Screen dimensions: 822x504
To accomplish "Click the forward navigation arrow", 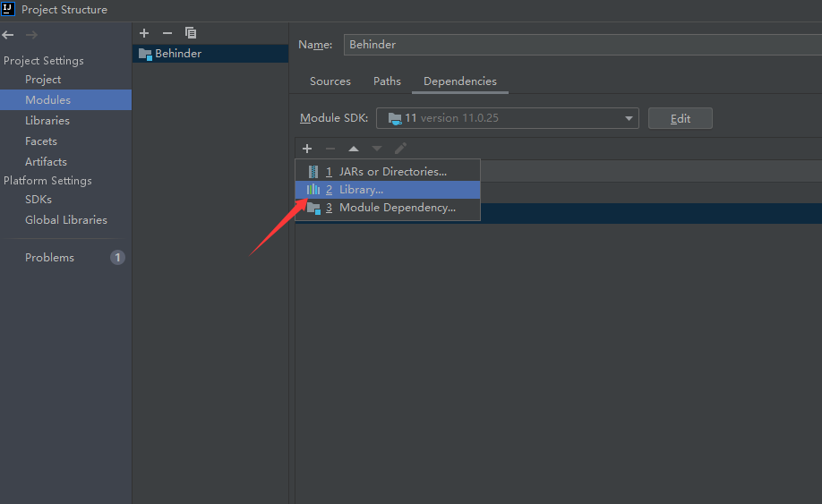I will tap(31, 35).
